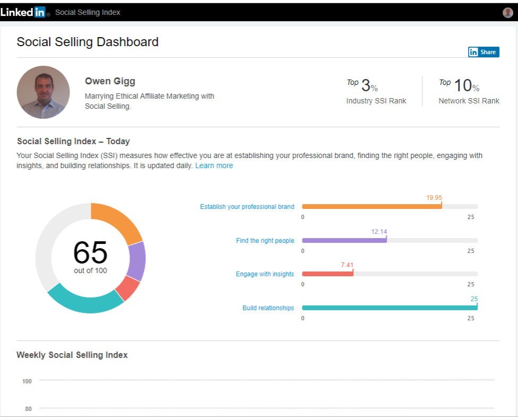
Task: Open the account avatar in top bar
Action: click(507, 13)
